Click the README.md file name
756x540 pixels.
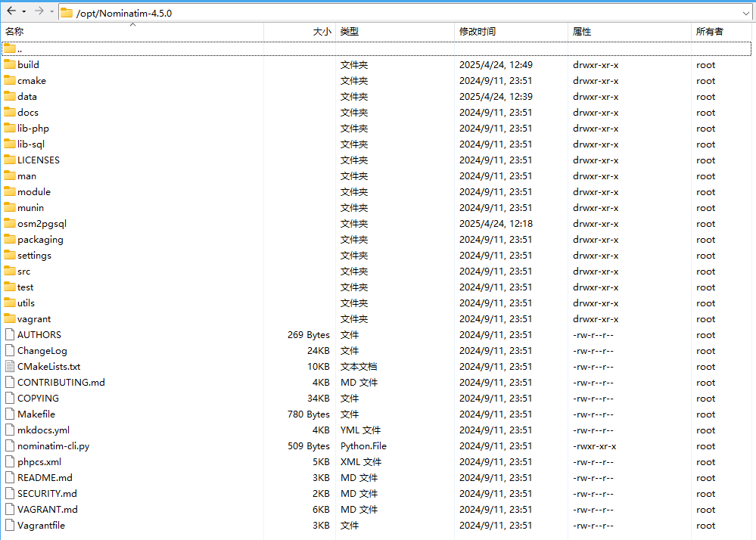click(45, 478)
